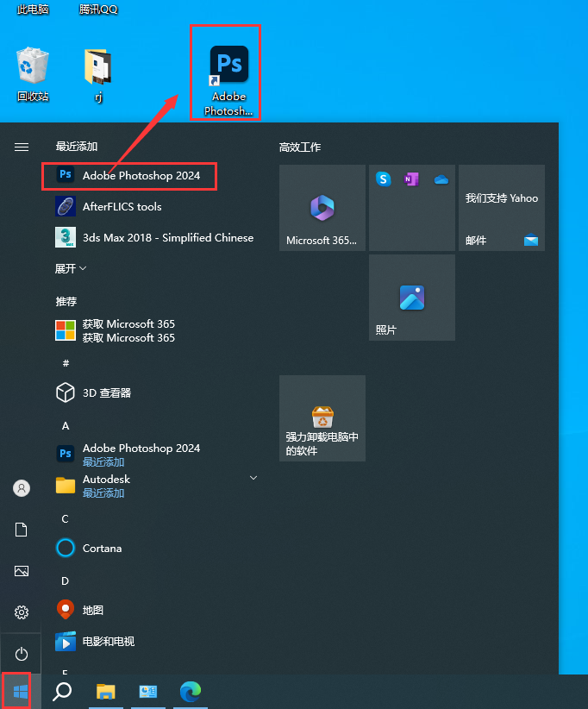The width and height of the screenshot is (588, 709).
Task: Open the 照片 Photos tile
Action: click(x=412, y=298)
